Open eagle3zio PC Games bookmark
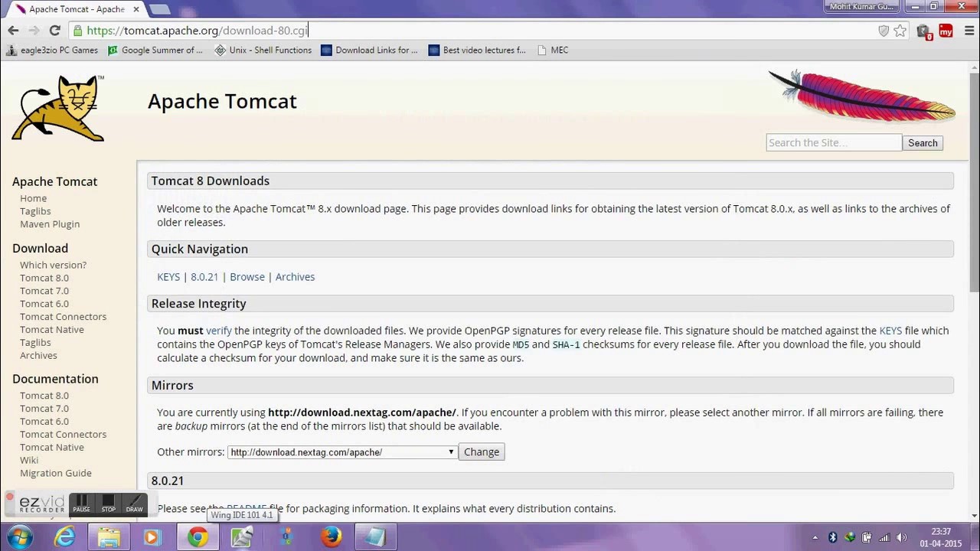Screen dimensions: 980x551 coord(52,50)
